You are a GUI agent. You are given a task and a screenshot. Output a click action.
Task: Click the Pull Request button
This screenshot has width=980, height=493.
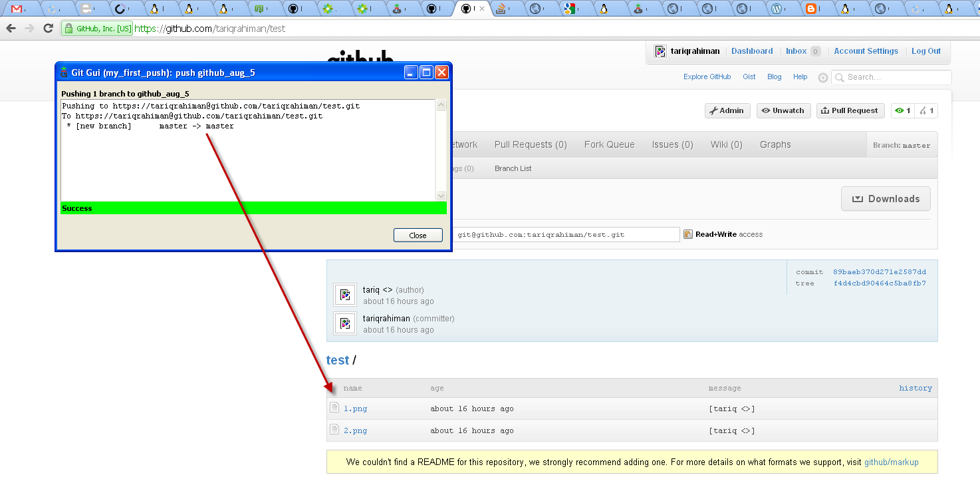pyautogui.click(x=850, y=110)
